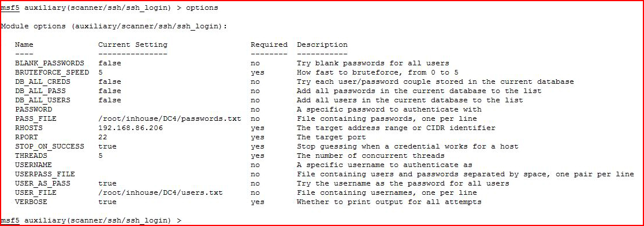Click the bottom msf5 command prompt
Viewport: 644px width, 226px height.
tap(91, 221)
